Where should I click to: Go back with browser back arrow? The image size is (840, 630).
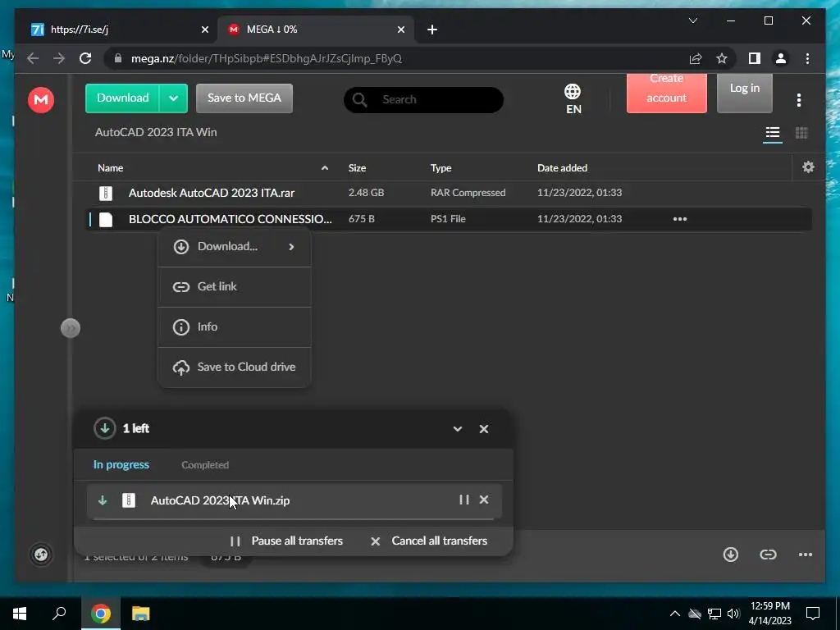pyautogui.click(x=33, y=58)
